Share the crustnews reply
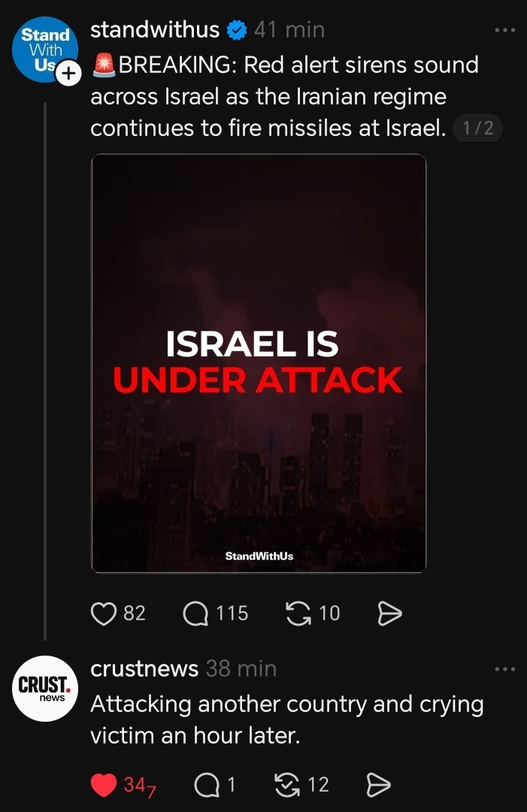527x812 pixels. point(377,785)
